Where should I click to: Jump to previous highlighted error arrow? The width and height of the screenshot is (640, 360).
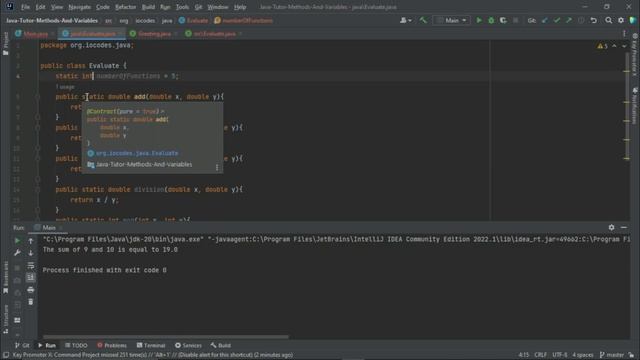tap(614, 46)
